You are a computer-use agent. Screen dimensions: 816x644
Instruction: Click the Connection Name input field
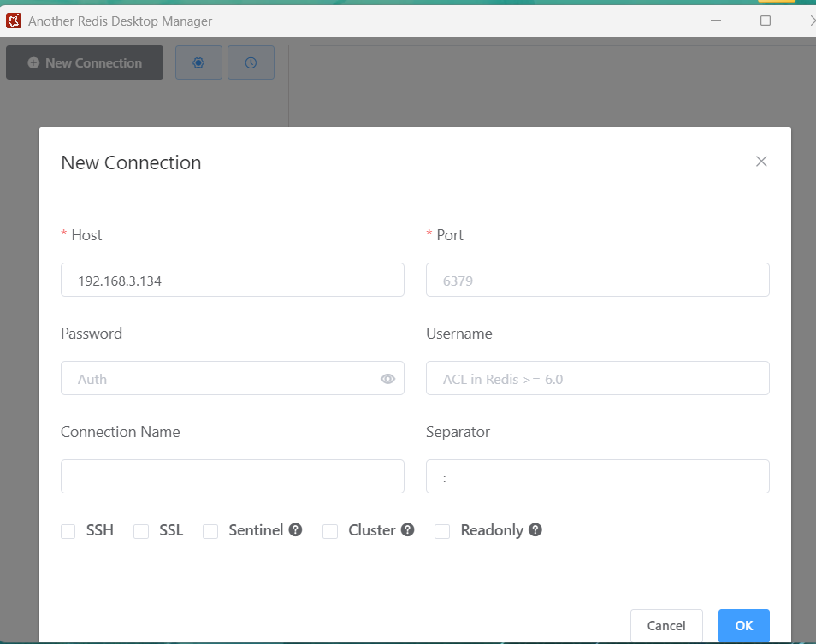tap(232, 476)
